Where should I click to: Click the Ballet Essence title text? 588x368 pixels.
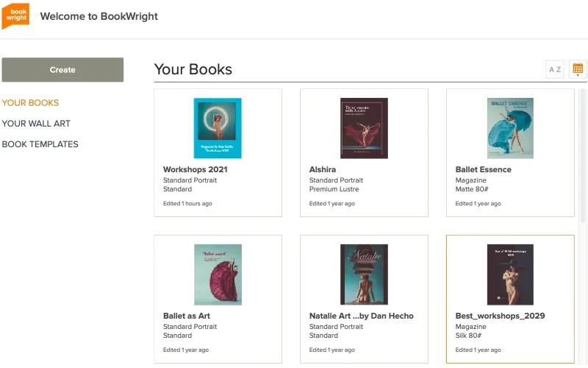click(x=483, y=169)
